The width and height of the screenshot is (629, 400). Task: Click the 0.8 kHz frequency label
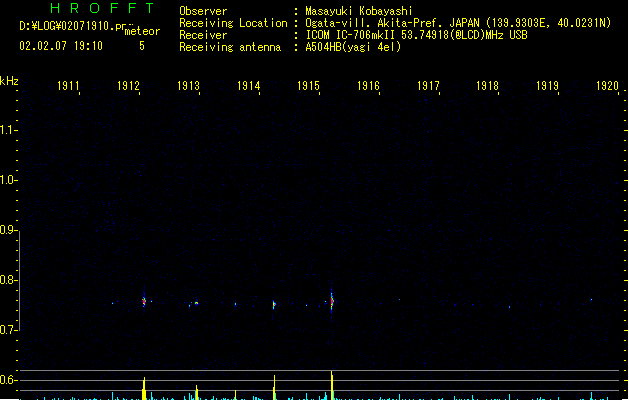click(8, 280)
